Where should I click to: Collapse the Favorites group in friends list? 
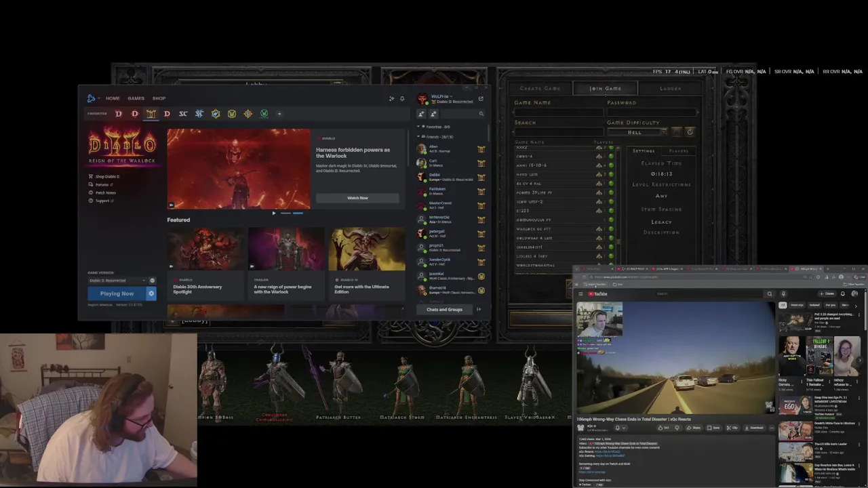coord(418,127)
